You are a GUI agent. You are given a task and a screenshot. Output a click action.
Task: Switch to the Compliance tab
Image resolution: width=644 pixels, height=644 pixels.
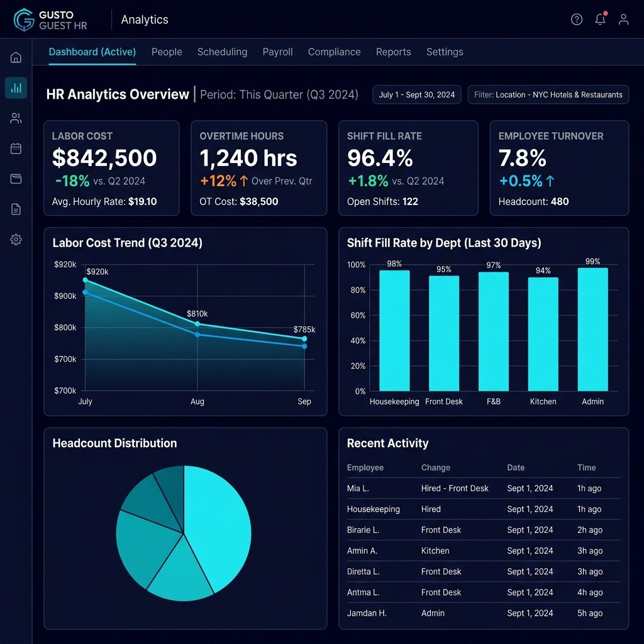(x=335, y=52)
